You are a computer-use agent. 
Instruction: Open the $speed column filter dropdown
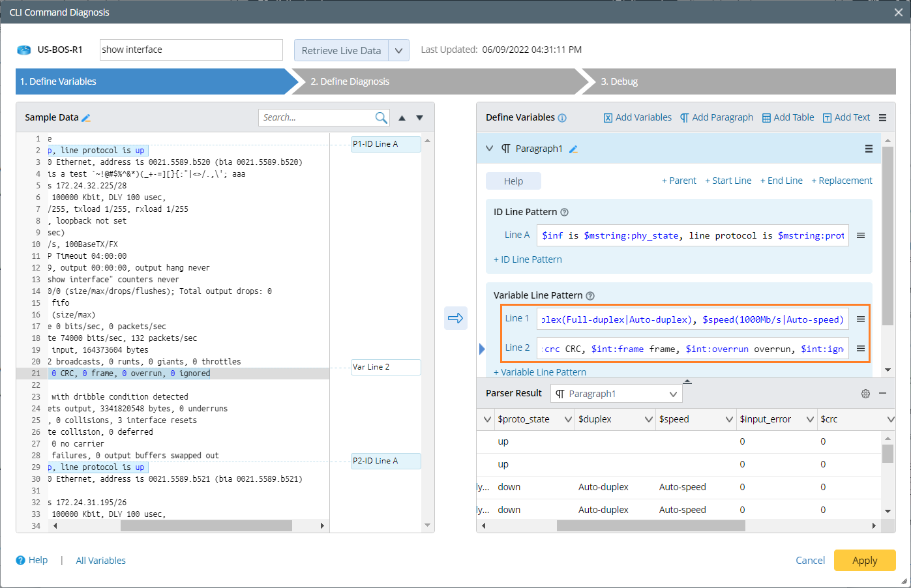click(730, 419)
